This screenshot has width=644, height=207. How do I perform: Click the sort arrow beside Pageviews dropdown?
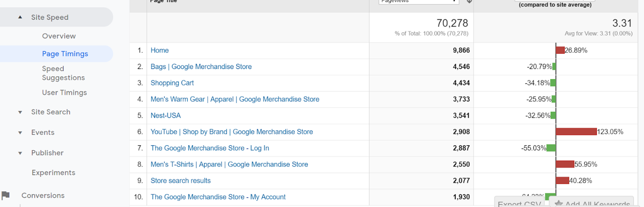pyautogui.click(x=469, y=2)
